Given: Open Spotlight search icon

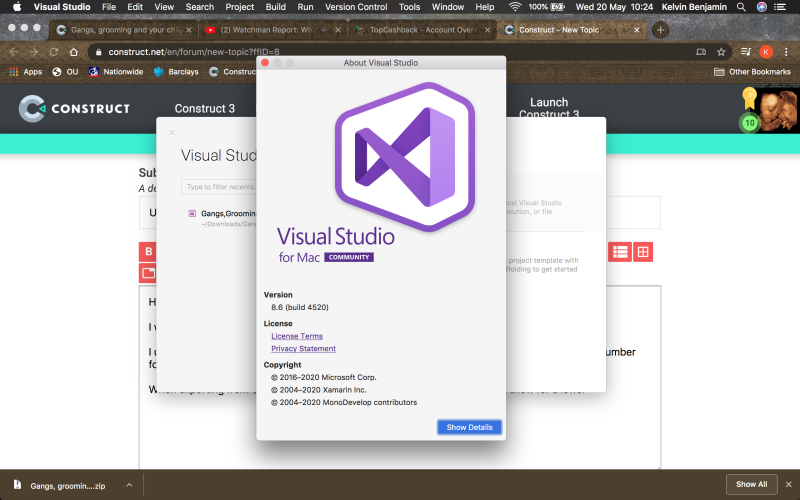Looking at the screenshot, I should pyautogui.click(x=741, y=7).
